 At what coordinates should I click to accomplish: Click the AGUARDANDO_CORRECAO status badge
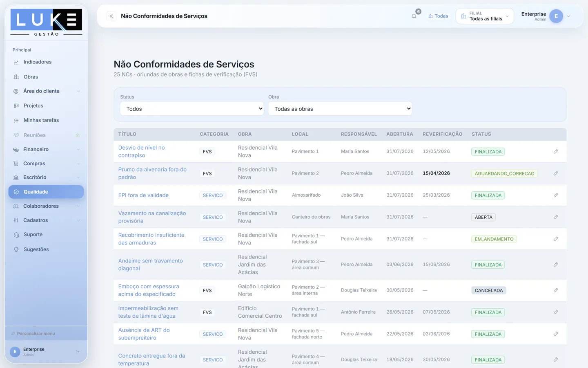[x=504, y=173]
